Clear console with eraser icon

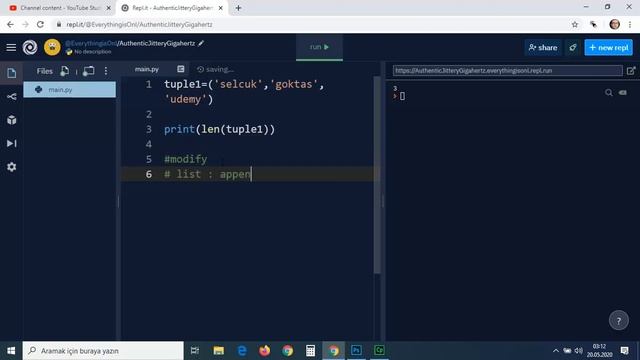click(622, 93)
